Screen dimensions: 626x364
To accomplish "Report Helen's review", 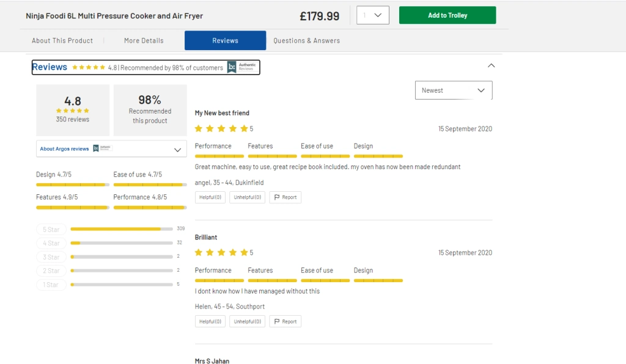I will coord(285,321).
